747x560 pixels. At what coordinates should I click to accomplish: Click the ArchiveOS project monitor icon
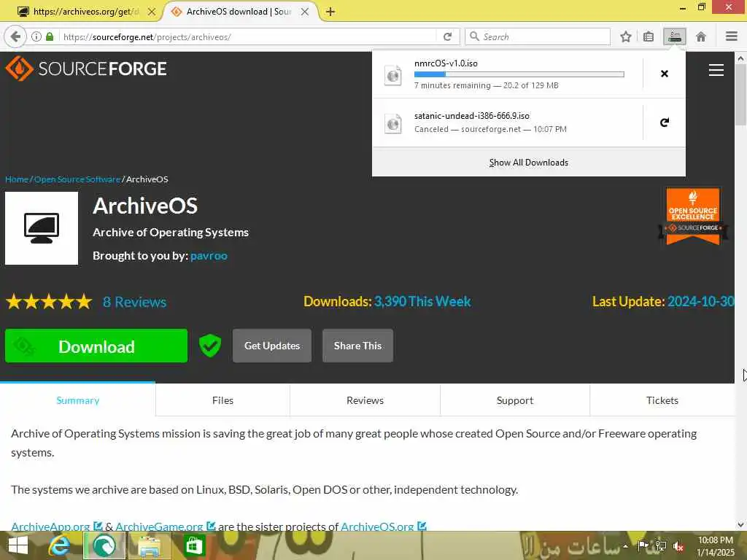click(42, 228)
